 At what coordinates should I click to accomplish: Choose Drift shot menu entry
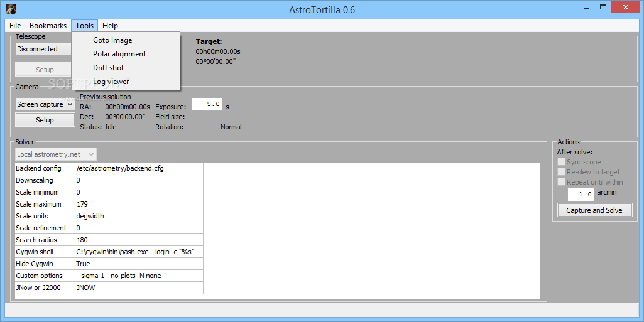point(126,68)
